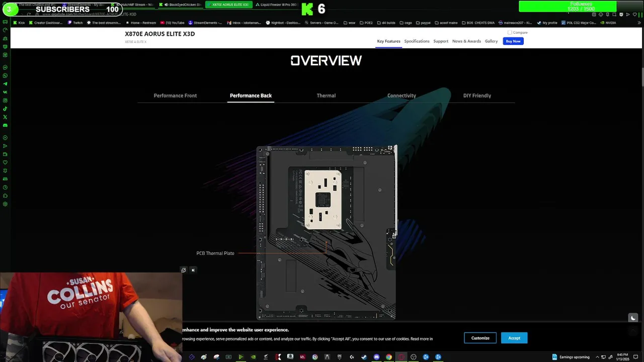Open the Key Features section

[x=389, y=41]
